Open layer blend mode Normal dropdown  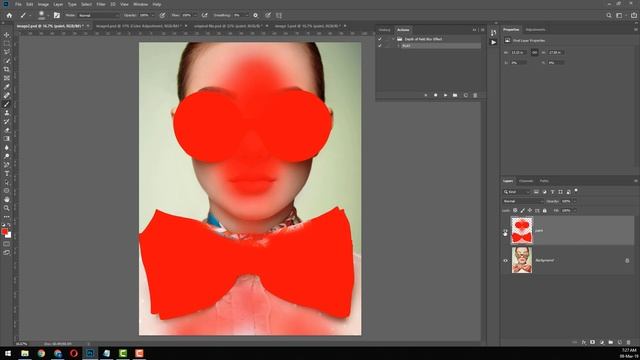[x=523, y=201]
